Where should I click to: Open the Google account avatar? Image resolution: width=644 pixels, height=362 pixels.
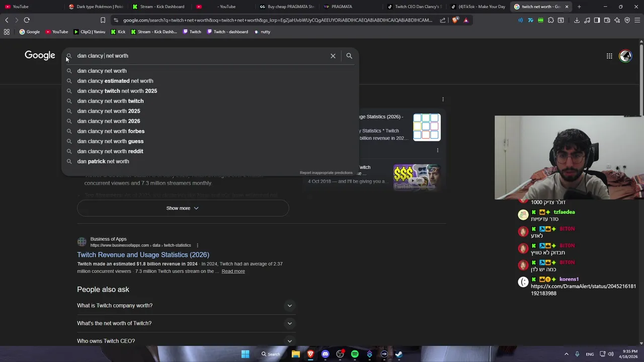pyautogui.click(x=625, y=56)
